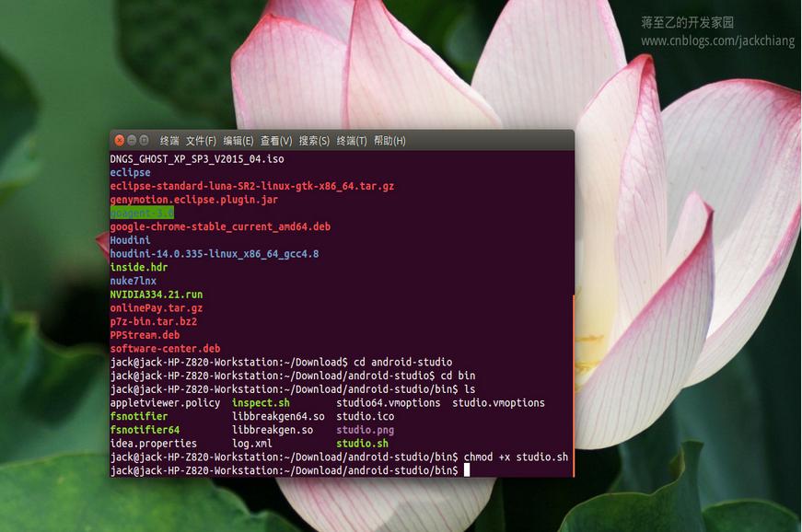Screen dimensions: 802x532
Task: Click the Houdini directory name
Action: (x=131, y=240)
